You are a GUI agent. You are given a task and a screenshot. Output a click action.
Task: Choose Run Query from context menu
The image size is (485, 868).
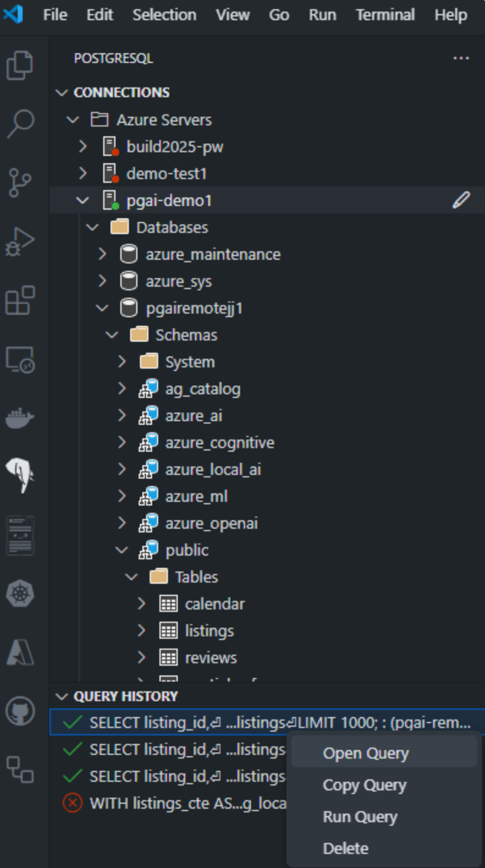pos(384,817)
